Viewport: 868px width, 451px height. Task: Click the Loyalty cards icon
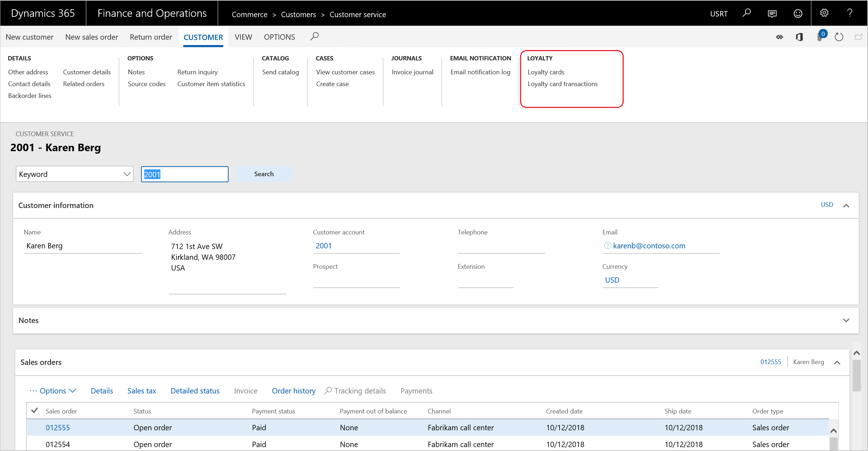tap(546, 72)
